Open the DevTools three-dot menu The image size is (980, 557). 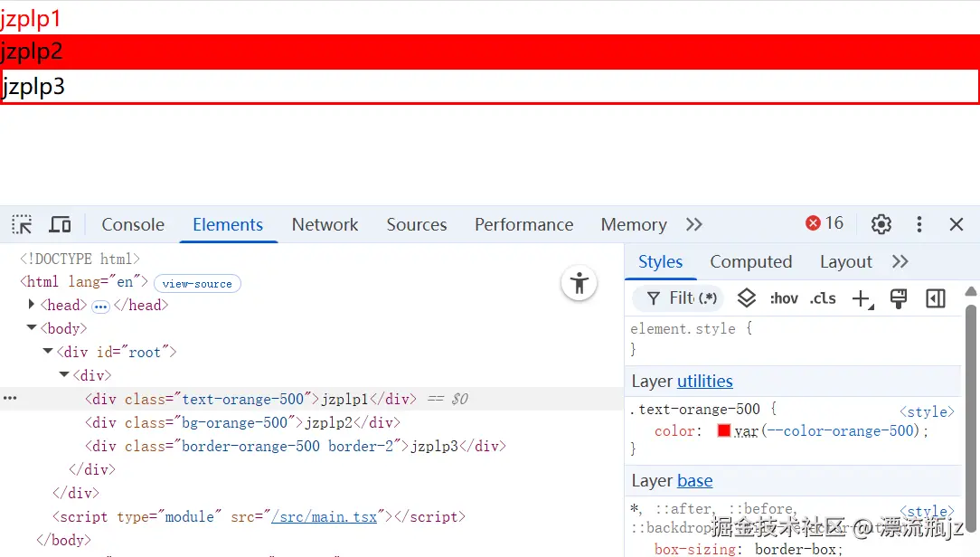point(919,224)
